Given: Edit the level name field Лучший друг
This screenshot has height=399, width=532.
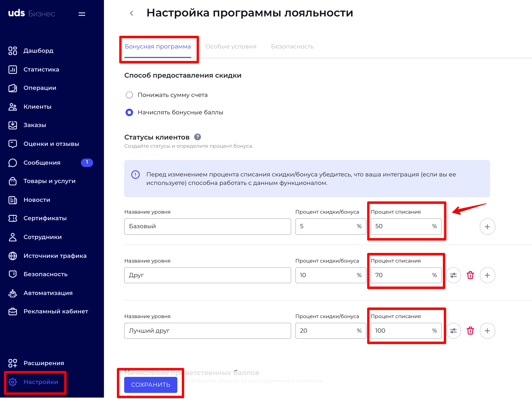Looking at the screenshot, I should (208, 331).
